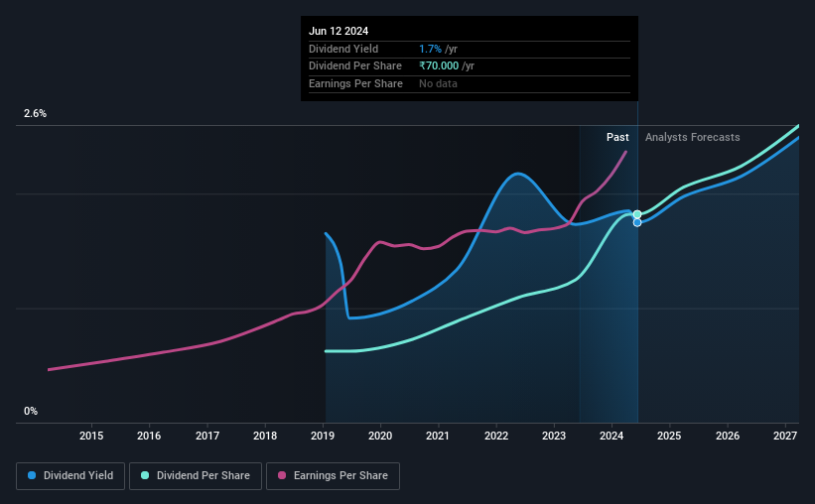
Task: Click the 2019 x-axis label
Action: pos(323,436)
